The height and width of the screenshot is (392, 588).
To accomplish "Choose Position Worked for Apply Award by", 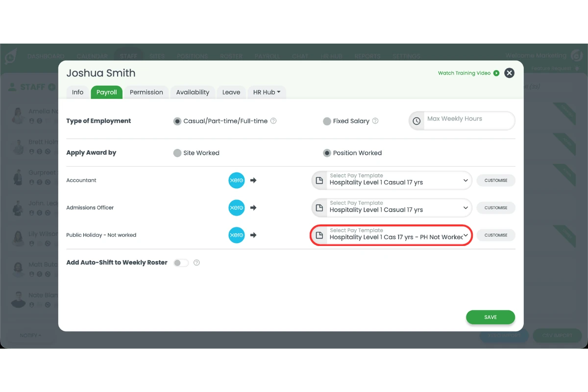I will click(327, 153).
